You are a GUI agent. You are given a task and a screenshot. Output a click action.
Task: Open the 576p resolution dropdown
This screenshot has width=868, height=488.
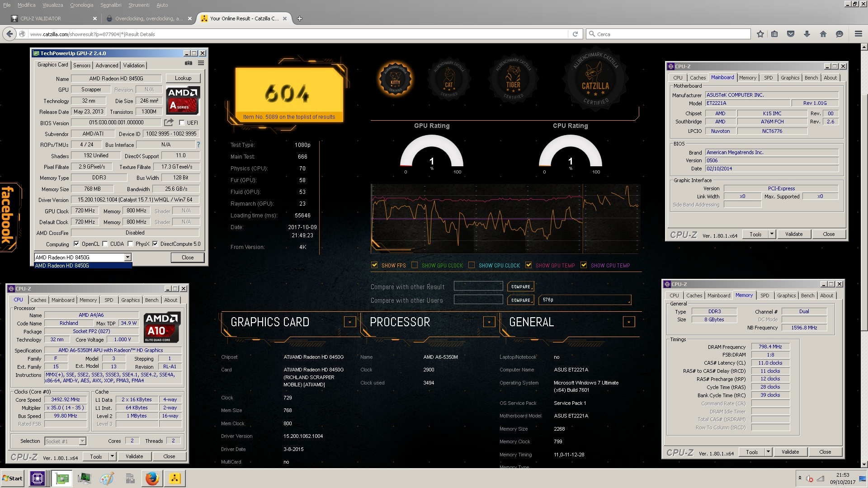click(x=585, y=300)
